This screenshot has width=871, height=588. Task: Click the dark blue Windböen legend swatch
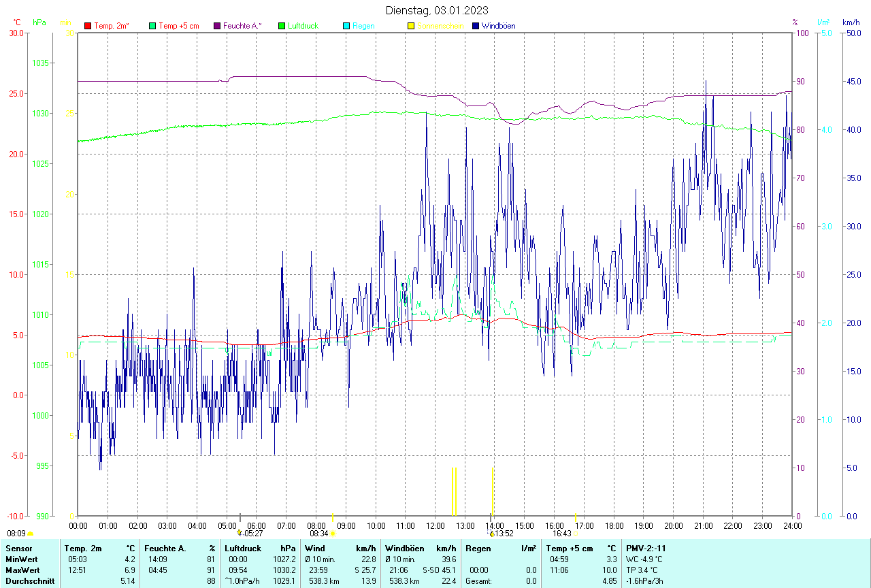476,26
